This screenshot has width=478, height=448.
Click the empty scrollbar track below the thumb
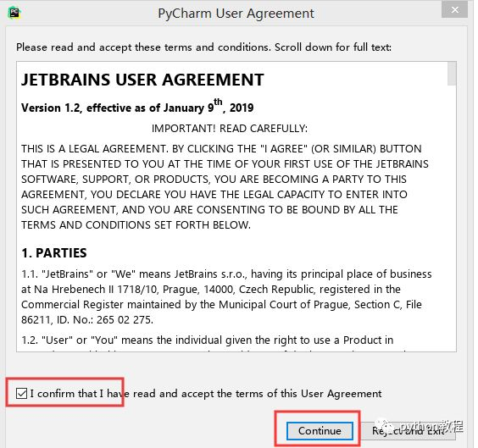[452, 218]
